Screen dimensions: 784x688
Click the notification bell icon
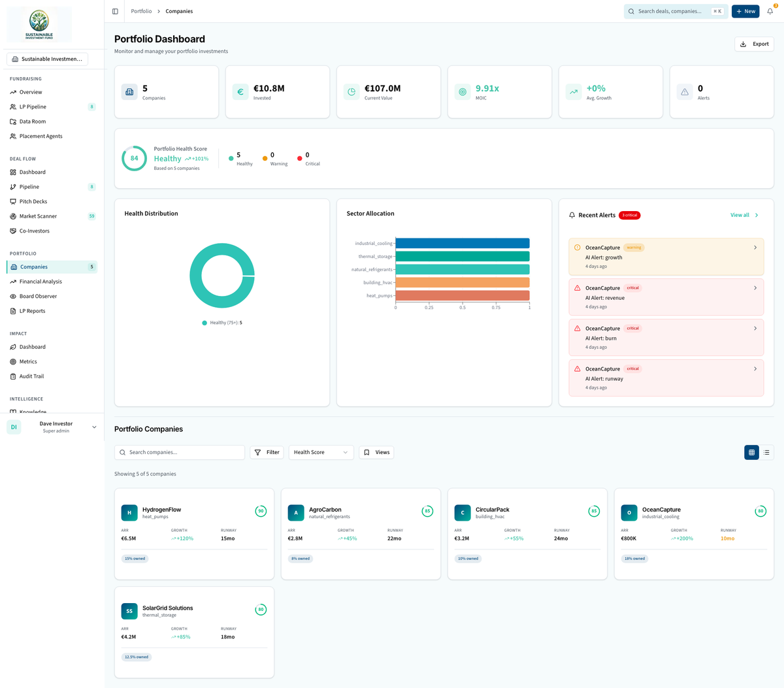[770, 11]
